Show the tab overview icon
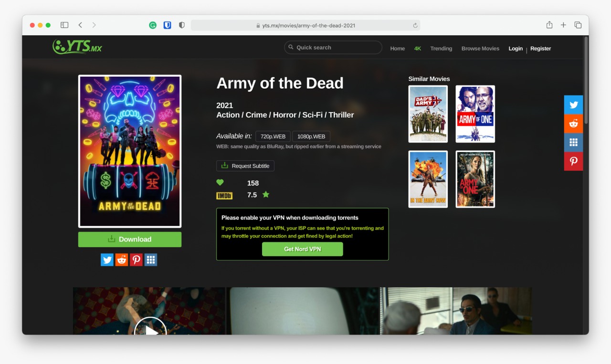 coord(578,25)
